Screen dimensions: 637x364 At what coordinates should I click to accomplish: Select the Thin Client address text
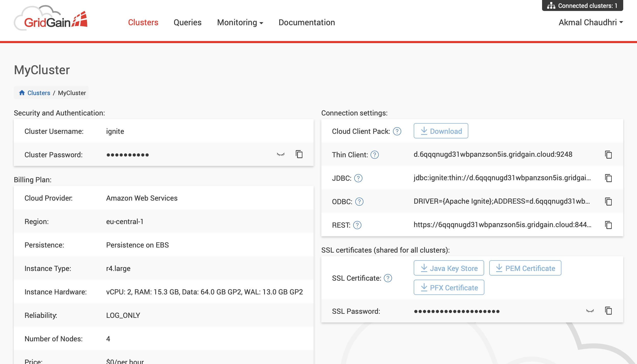[x=493, y=154]
